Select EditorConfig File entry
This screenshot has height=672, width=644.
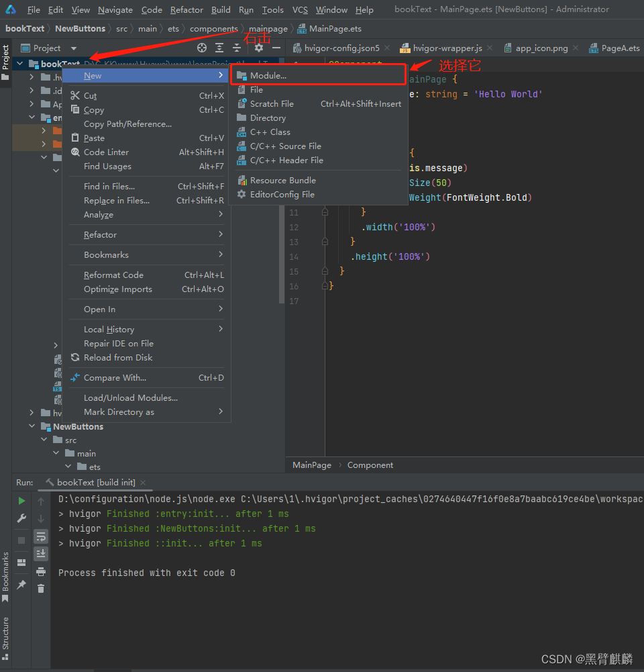click(x=319, y=195)
